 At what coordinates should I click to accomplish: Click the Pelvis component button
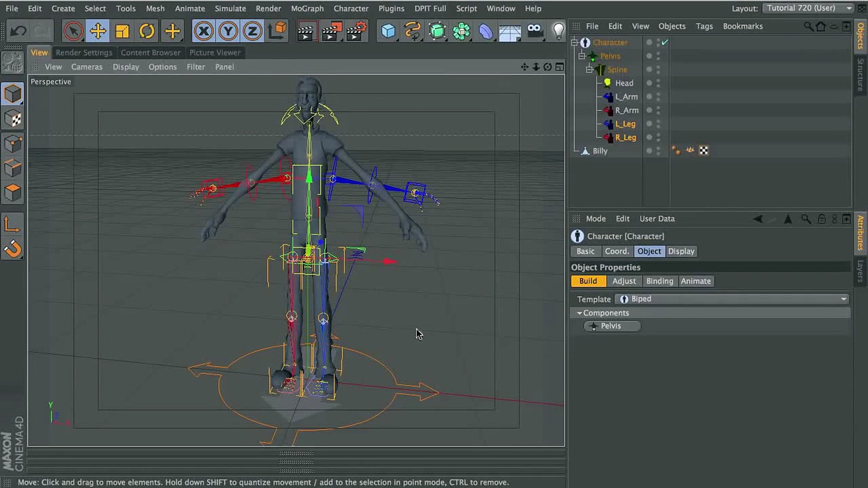point(612,326)
